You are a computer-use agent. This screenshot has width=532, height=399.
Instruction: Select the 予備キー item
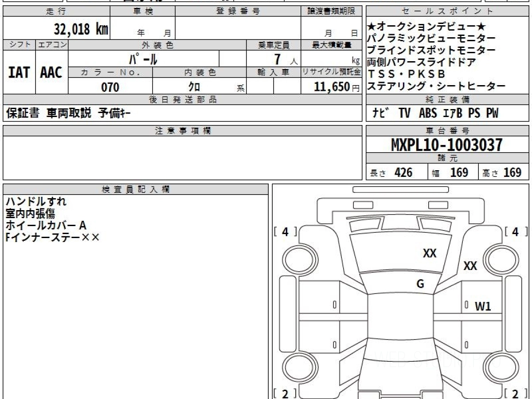click(114, 113)
